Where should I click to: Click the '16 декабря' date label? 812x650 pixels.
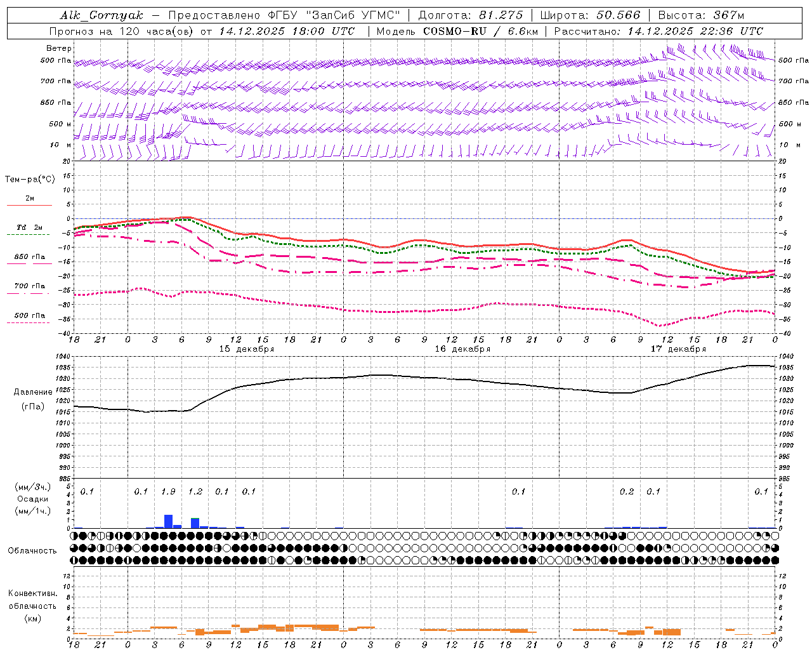pyautogui.click(x=462, y=349)
